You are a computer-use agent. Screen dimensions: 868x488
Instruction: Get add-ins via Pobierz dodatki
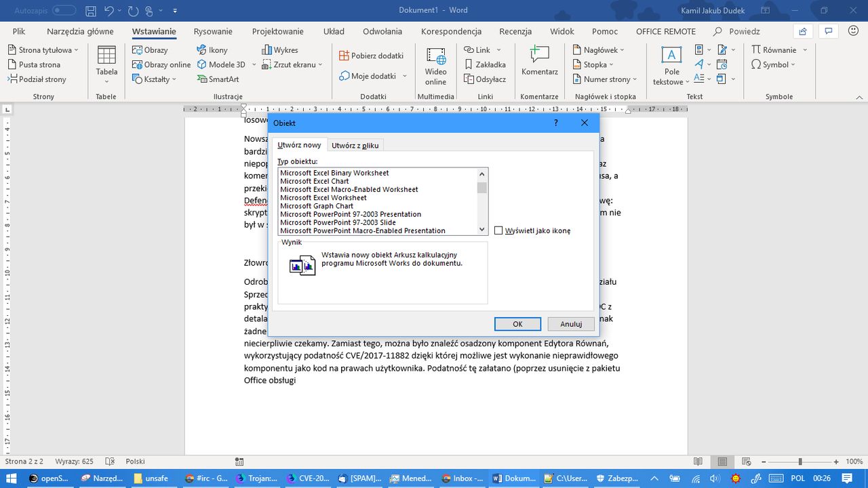[372, 56]
